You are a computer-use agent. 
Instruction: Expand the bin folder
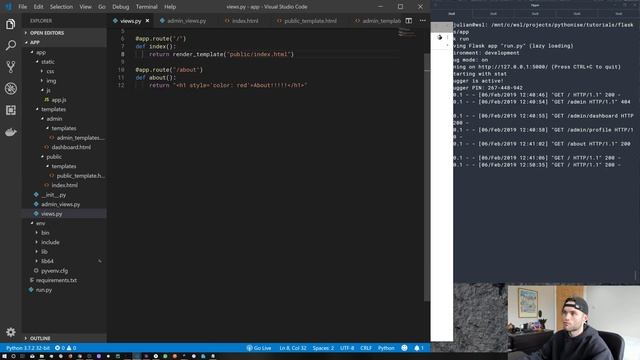point(64,233)
